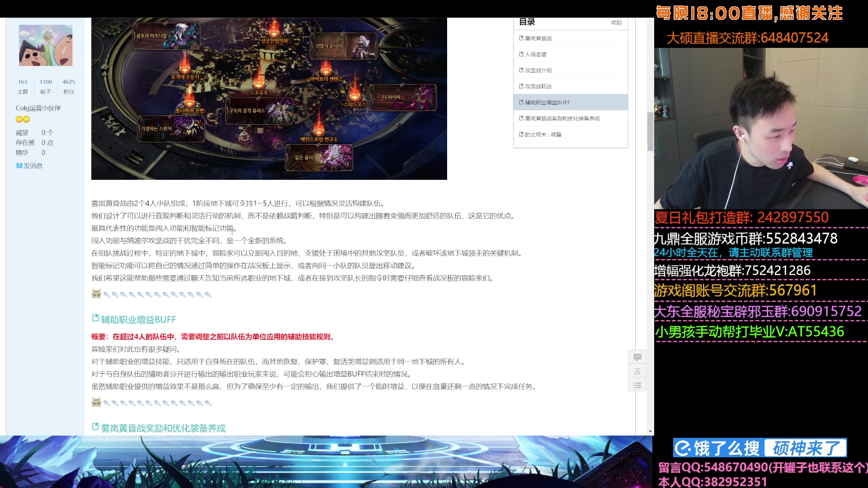Click the 存在感 0 点 stat row
Viewport: 868px width, 488px height.
click(34, 143)
